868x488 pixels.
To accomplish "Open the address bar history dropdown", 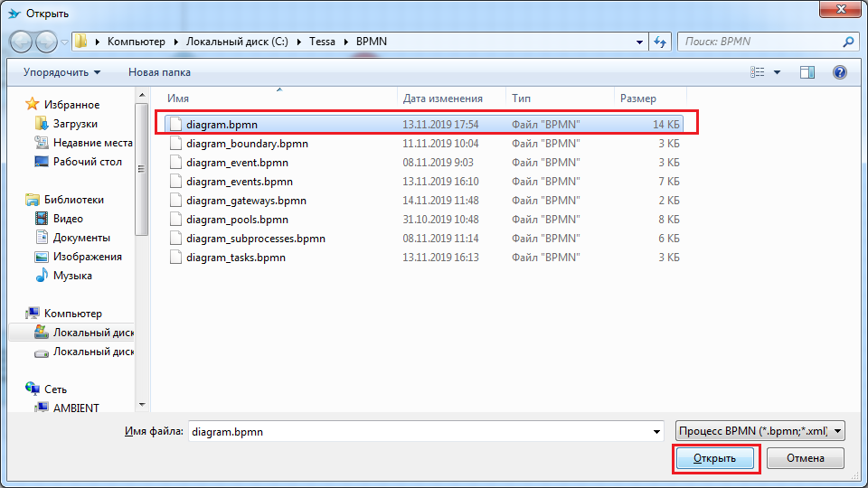I will coord(638,42).
